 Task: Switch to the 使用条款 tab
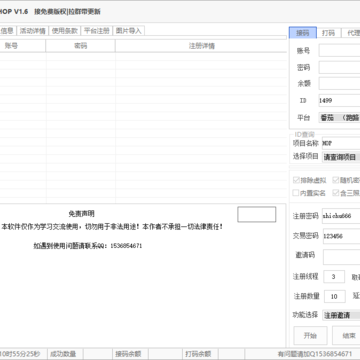(x=65, y=31)
